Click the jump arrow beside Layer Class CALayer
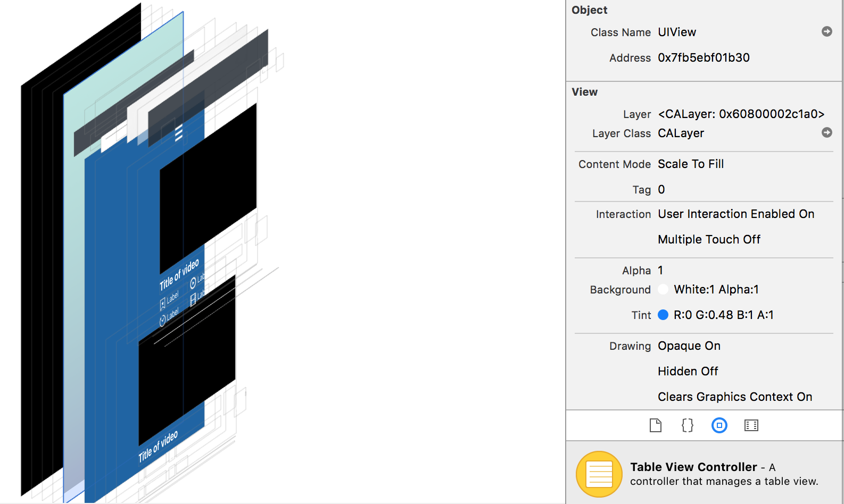844x504 pixels. 826,132
